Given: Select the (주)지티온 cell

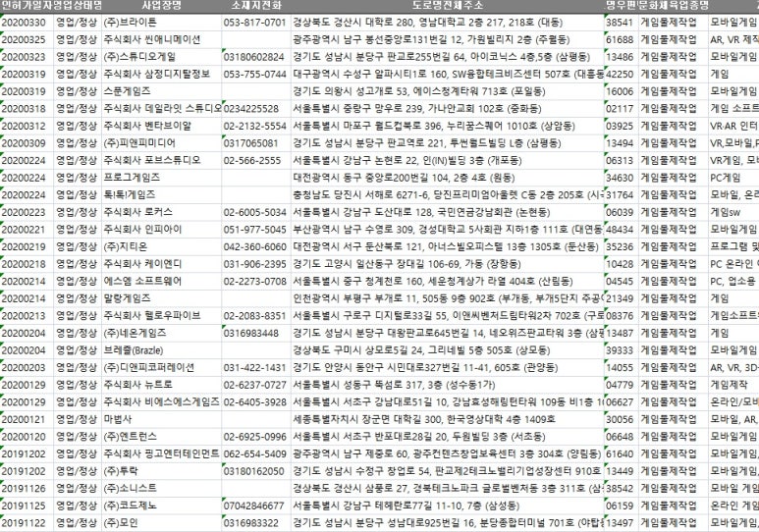Looking at the screenshot, I should pyautogui.click(x=162, y=247).
